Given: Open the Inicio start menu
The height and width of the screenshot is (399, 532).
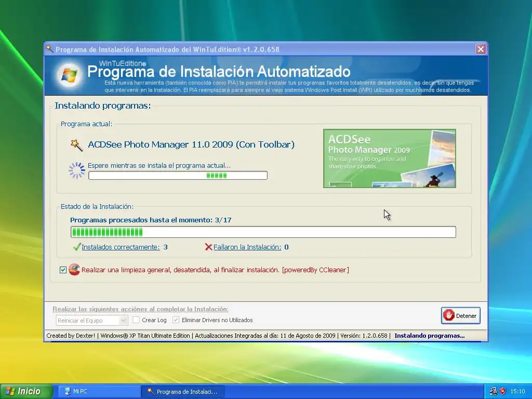Looking at the screenshot, I should click(x=26, y=391).
